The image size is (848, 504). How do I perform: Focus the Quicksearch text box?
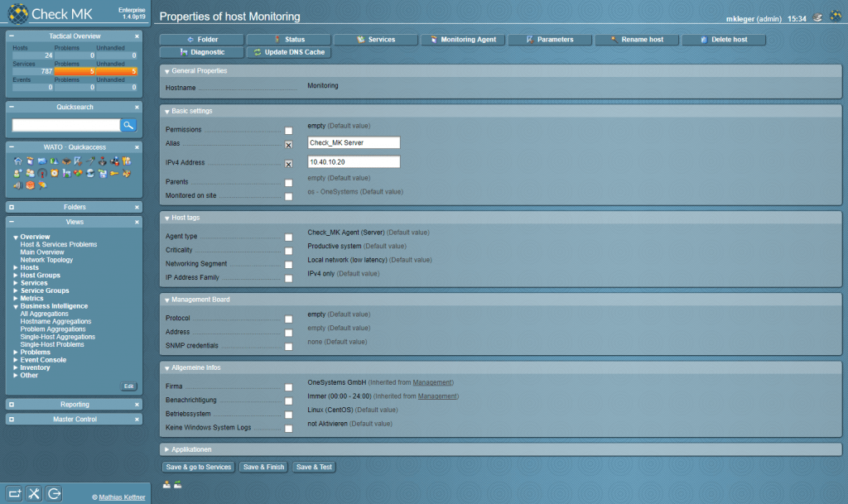tap(66, 125)
